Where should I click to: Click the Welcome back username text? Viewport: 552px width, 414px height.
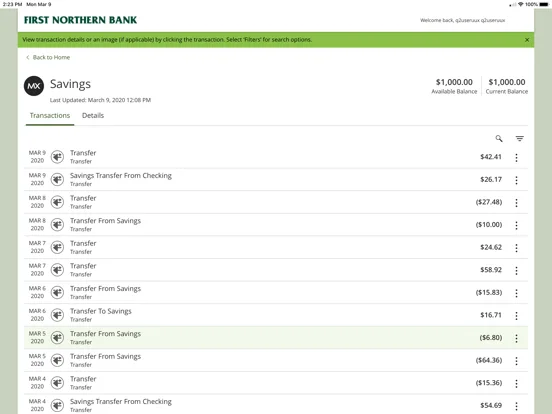[462, 20]
